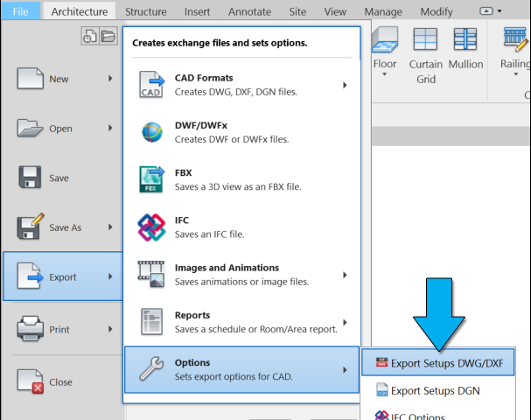
Task: Choose FBX 3D view export entry
Action: [242, 179]
